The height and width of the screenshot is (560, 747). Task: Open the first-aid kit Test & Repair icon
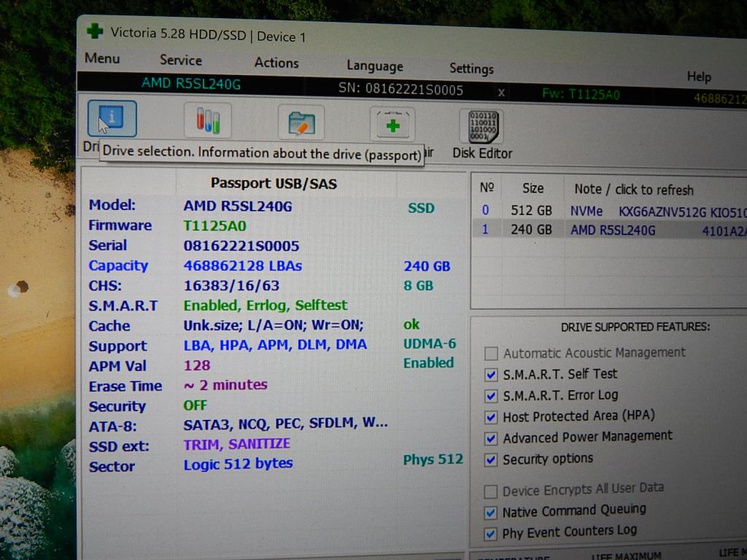tap(392, 125)
